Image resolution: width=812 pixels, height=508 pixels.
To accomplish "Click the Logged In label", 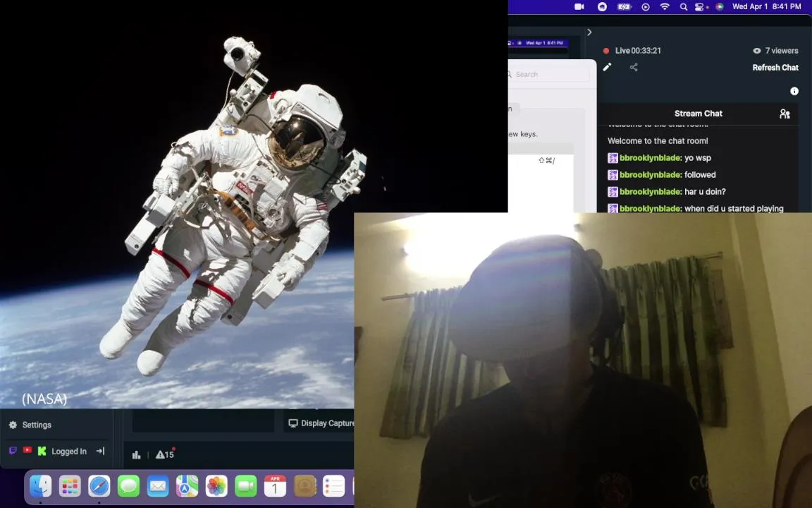I will click(69, 452).
